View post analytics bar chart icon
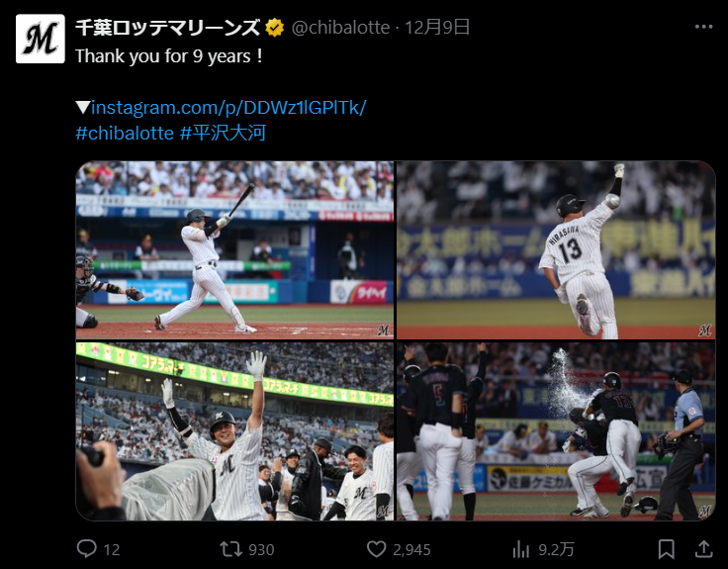The image size is (728, 569). [x=521, y=549]
